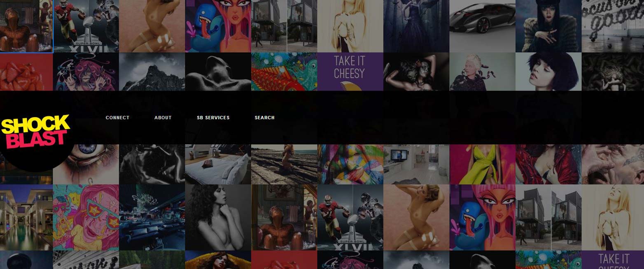The image size is (644, 269).
Task: Select the gray sports car thumbnail
Action: 482,26
